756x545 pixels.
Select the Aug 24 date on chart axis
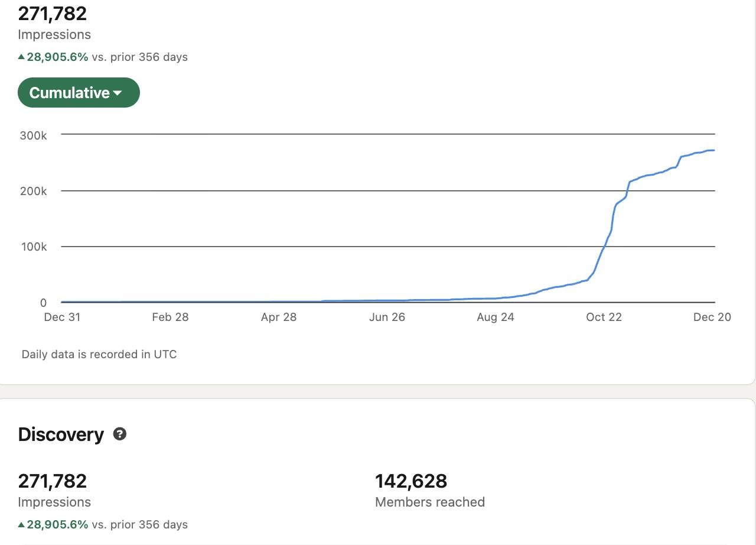pos(496,317)
